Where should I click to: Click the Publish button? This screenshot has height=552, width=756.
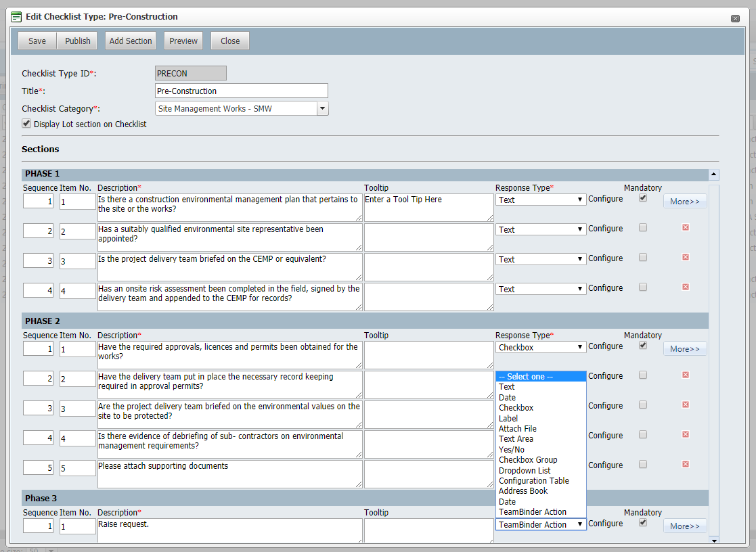(x=77, y=41)
